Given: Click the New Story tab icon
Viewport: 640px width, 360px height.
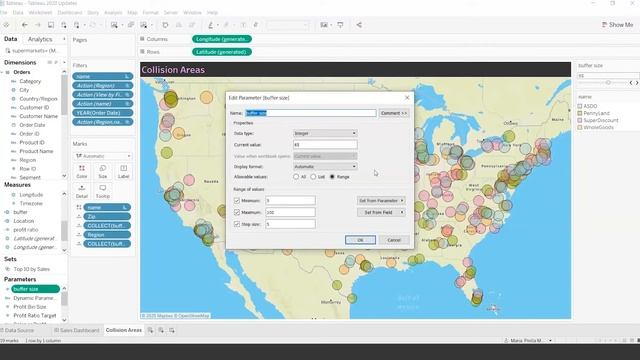Looking at the screenshot, I should click(x=172, y=330).
